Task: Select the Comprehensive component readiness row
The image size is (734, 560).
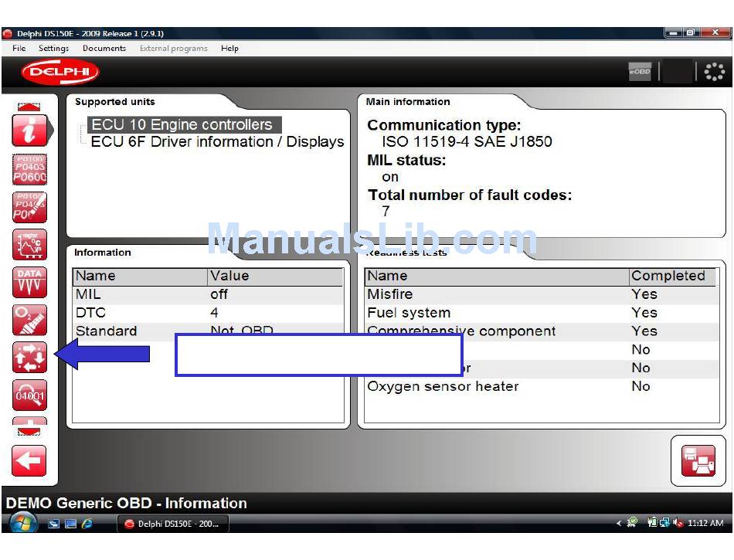Action: tap(542, 331)
